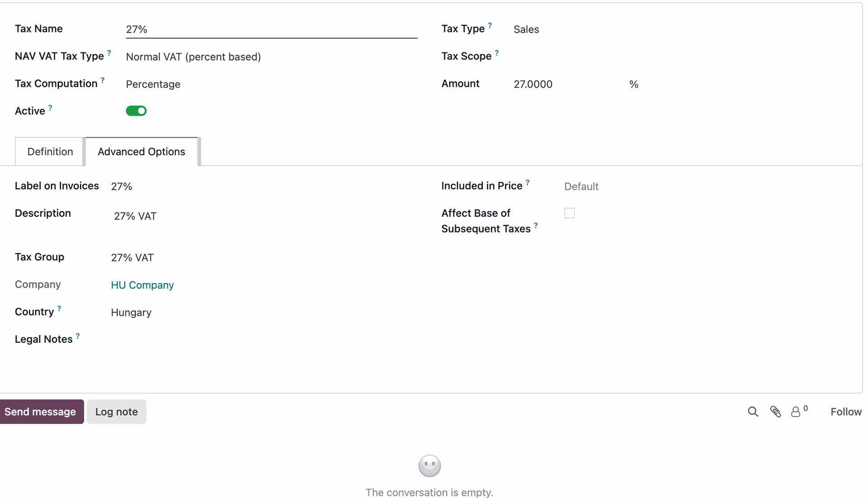Click help icon next to Legal Notes
This screenshot has height=498, width=868.
pyautogui.click(x=78, y=336)
